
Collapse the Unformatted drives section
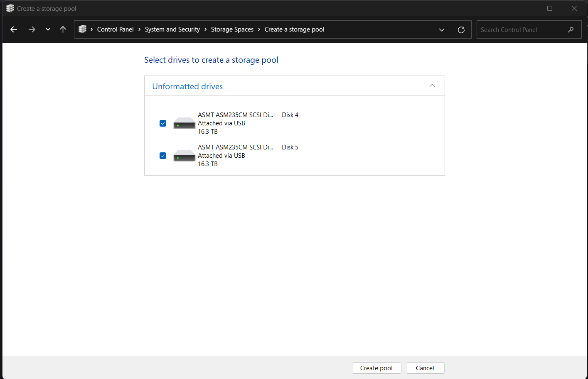(x=432, y=86)
